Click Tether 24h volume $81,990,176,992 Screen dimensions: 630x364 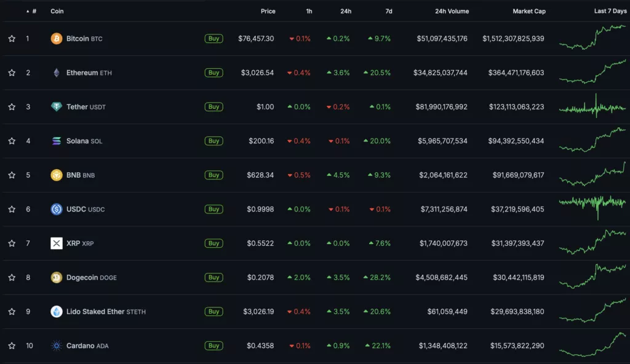[442, 107]
